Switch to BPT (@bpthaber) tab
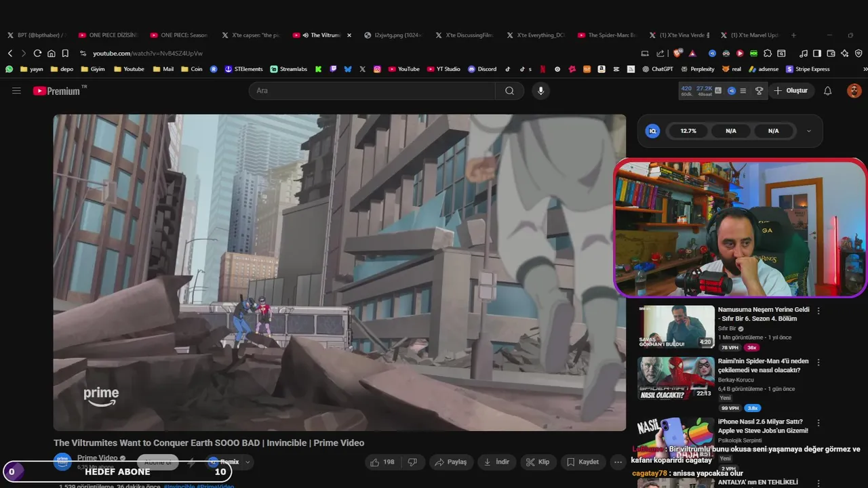Image resolution: width=868 pixels, height=488 pixels. coord(37,35)
